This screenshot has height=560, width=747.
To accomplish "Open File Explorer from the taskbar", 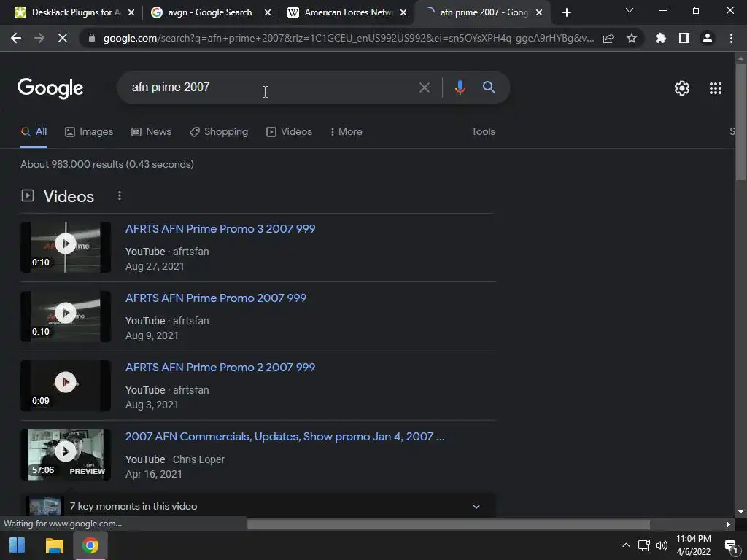I will [54, 545].
